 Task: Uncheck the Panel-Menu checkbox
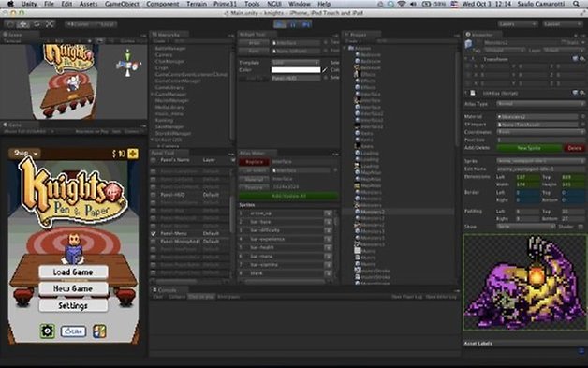pos(153,233)
